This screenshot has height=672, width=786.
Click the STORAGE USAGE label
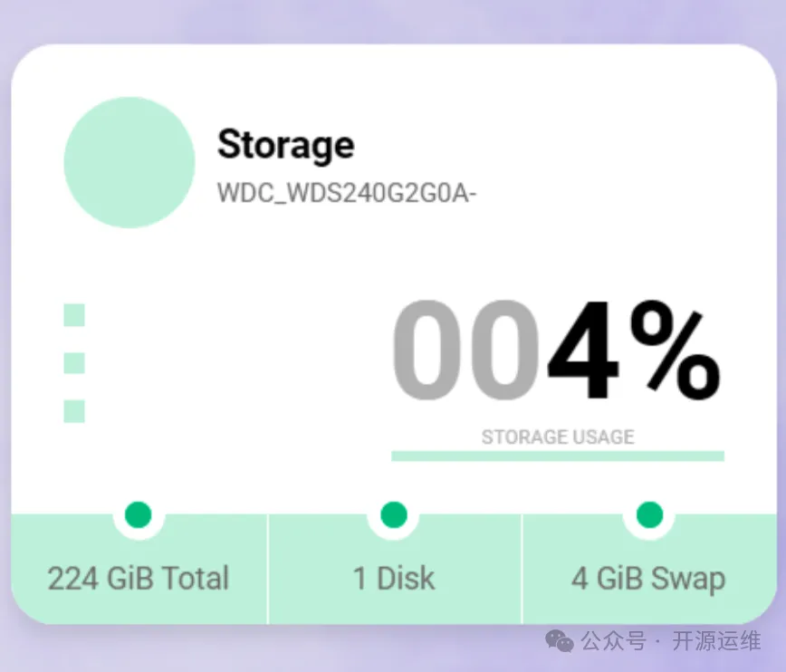(557, 437)
